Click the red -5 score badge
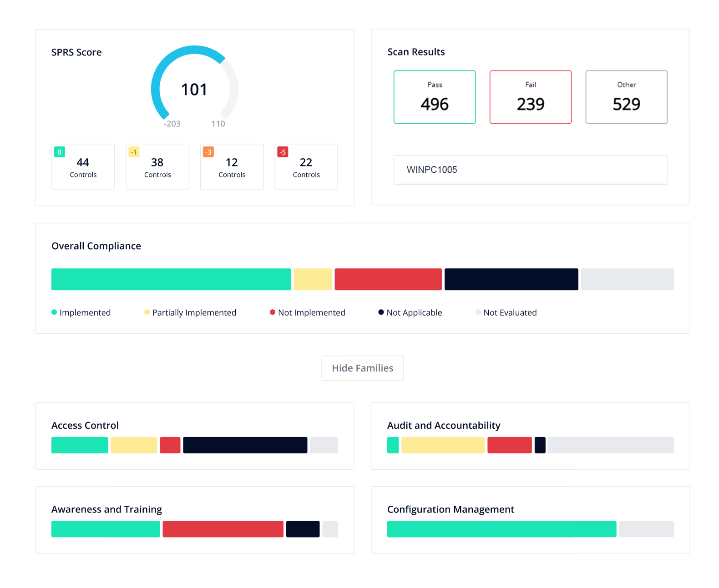 tap(283, 152)
